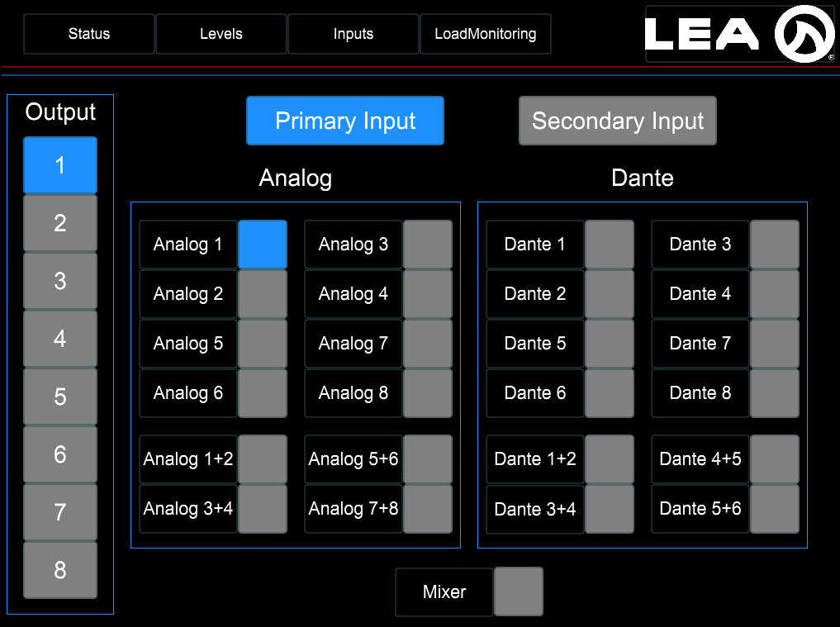Enable the Analog 1+2 summed input
840x627 pixels.
[x=263, y=459]
